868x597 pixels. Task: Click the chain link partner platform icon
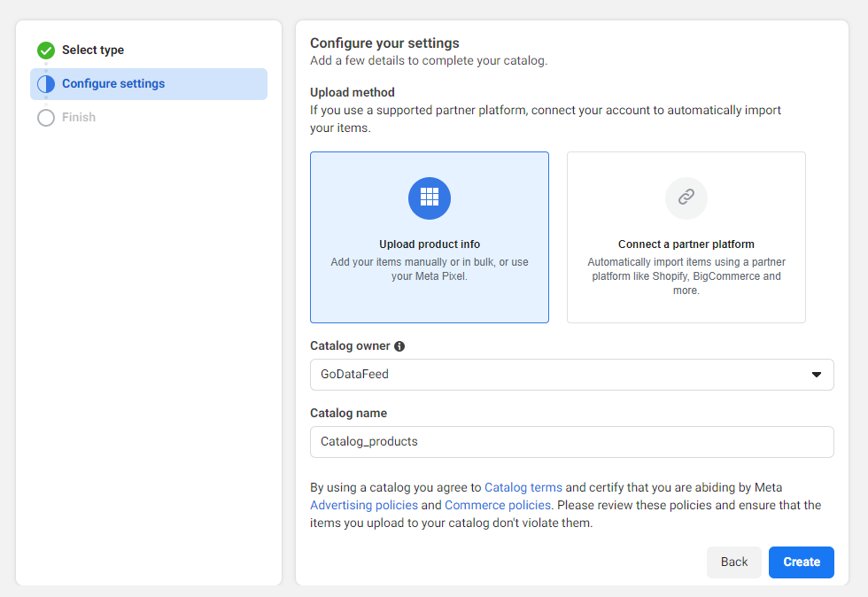(686, 198)
